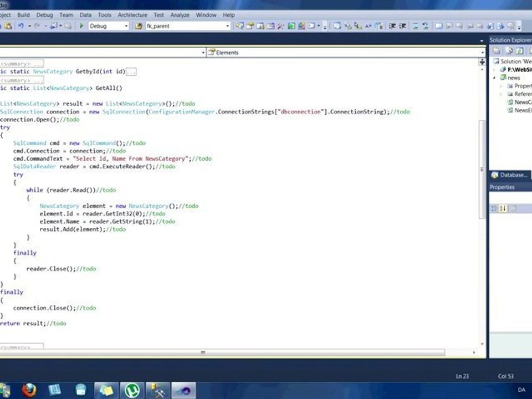The height and width of the screenshot is (399, 532).
Task: Open the Debug menu
Action: (x=44, y=15)
